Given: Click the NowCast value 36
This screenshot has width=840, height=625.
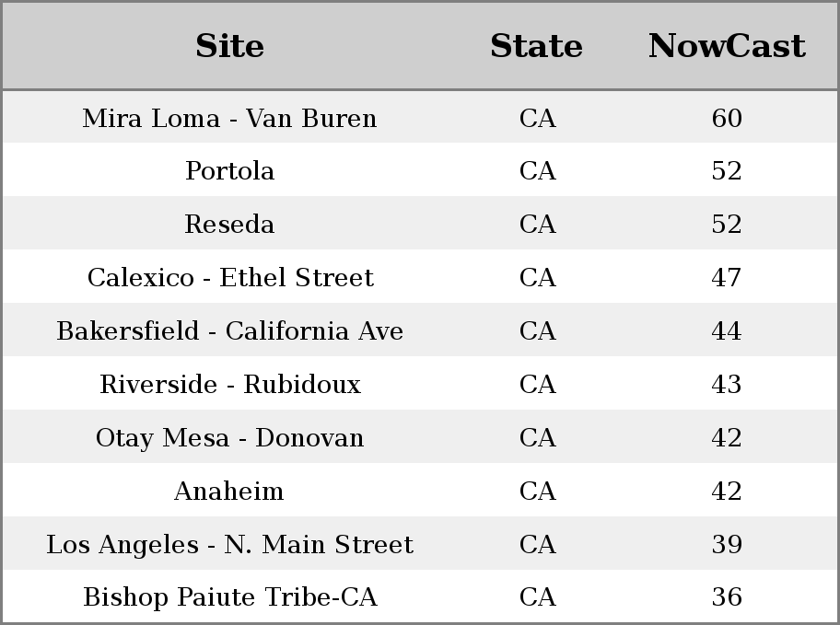Looking at the screenshot, I should tap(727, 596).
